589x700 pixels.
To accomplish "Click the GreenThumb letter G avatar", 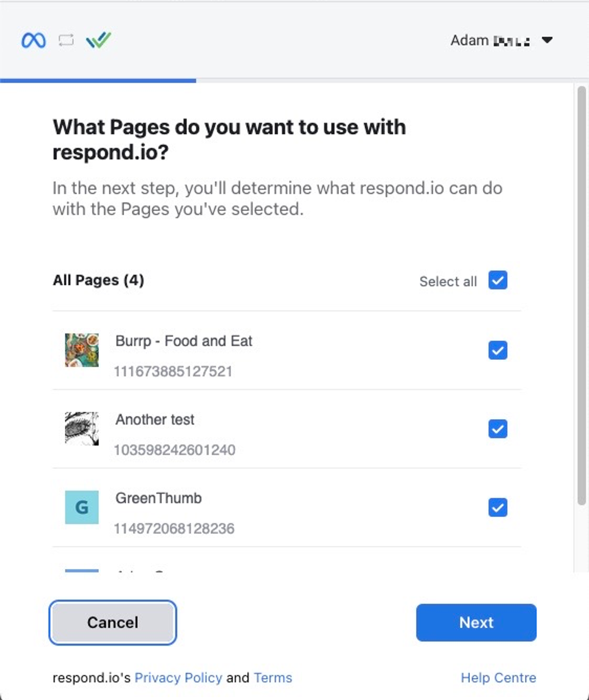I will [x=82, y=507].
